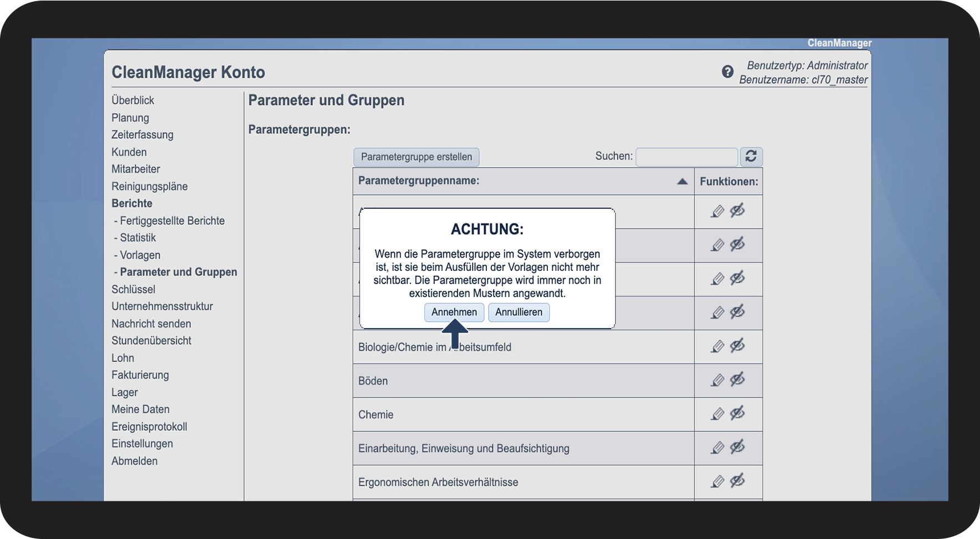Viewport: 980px width, 539px height.
Task: Edit Einarbeitung, Einweisung und Beaufsichtigung group
Action: coord(718,448)
